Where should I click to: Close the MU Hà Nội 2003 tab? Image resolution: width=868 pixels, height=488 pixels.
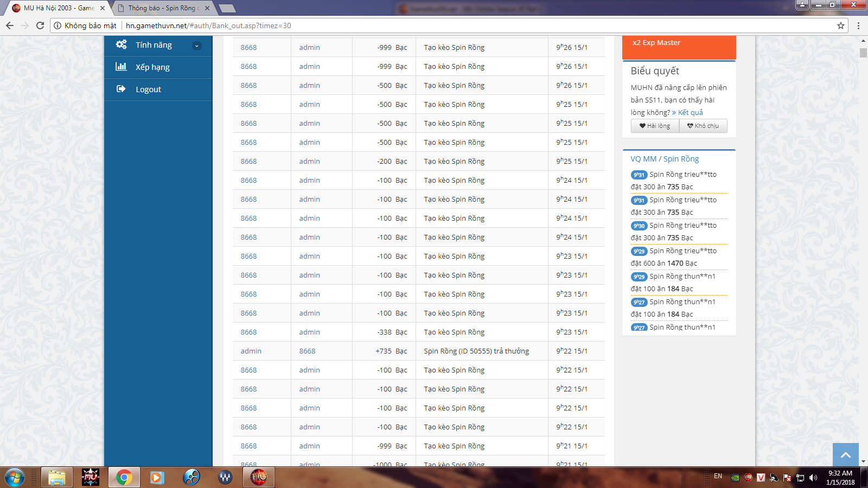tap(103, 8)
